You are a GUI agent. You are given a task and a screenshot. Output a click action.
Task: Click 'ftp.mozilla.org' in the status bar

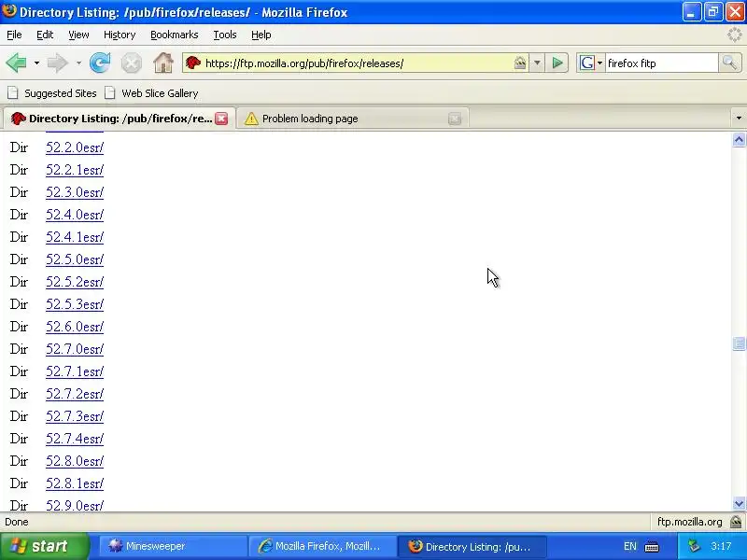[x=689, y=522]
